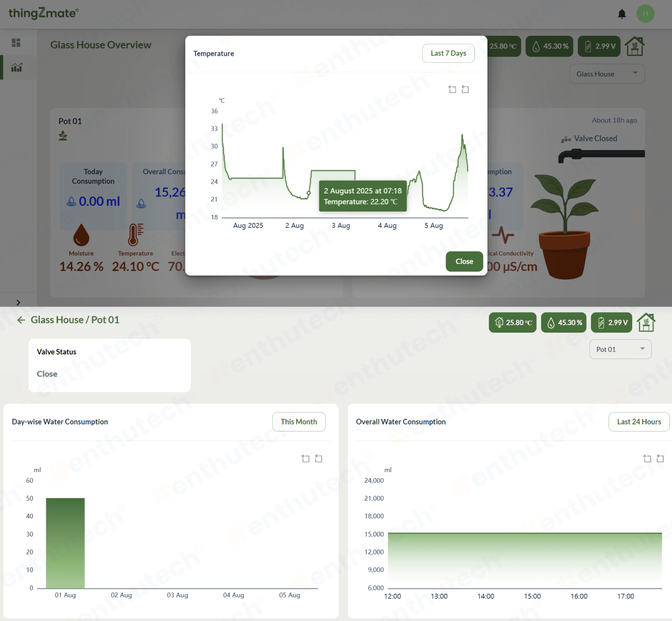Click the Temperature thermometer icon
The width and height of the screenshot is (672, 621).
(x=135, y=235)
